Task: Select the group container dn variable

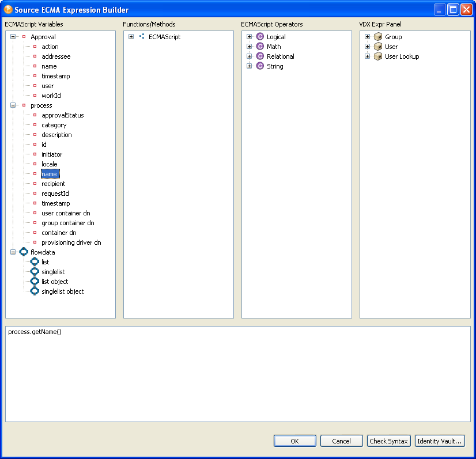Action: [68, 223]
